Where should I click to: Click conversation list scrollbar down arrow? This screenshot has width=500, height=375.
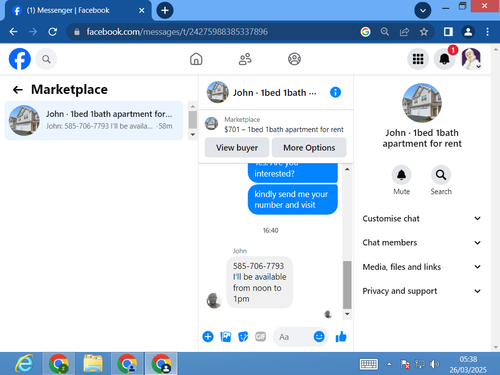193,134
